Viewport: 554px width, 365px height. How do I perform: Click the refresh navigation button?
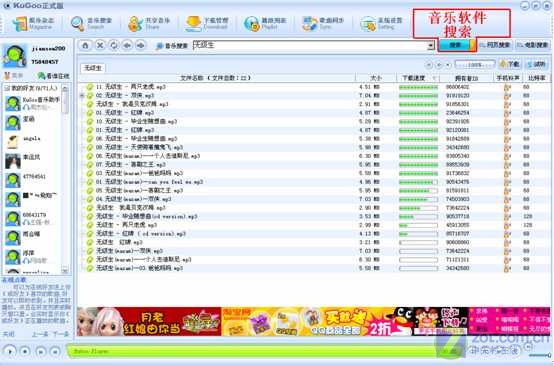pos(114,46)
